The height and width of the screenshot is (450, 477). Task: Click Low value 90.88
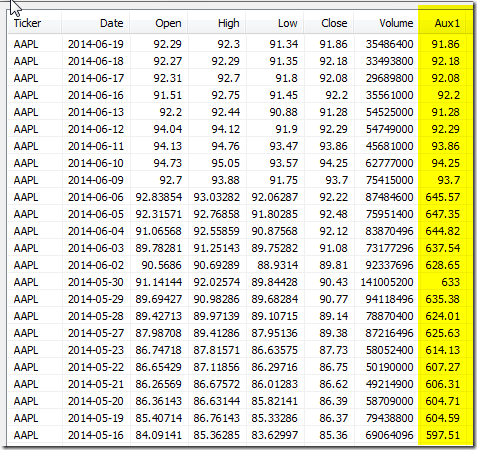tap(284, 112)
